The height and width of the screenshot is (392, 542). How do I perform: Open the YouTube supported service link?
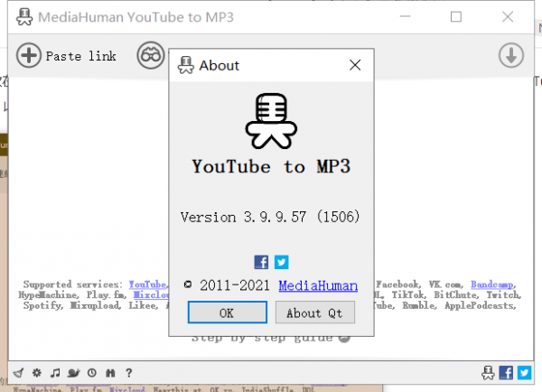click(x=147, y=285)
